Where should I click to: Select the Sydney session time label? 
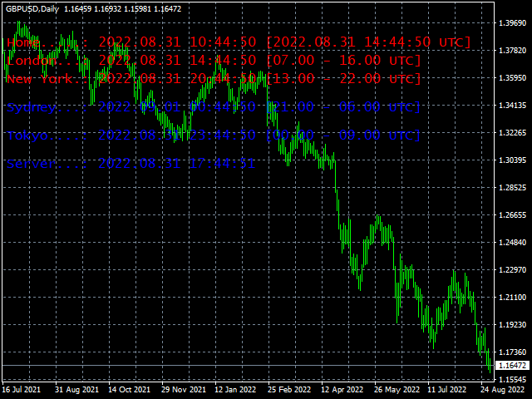(x=213, y=107)
